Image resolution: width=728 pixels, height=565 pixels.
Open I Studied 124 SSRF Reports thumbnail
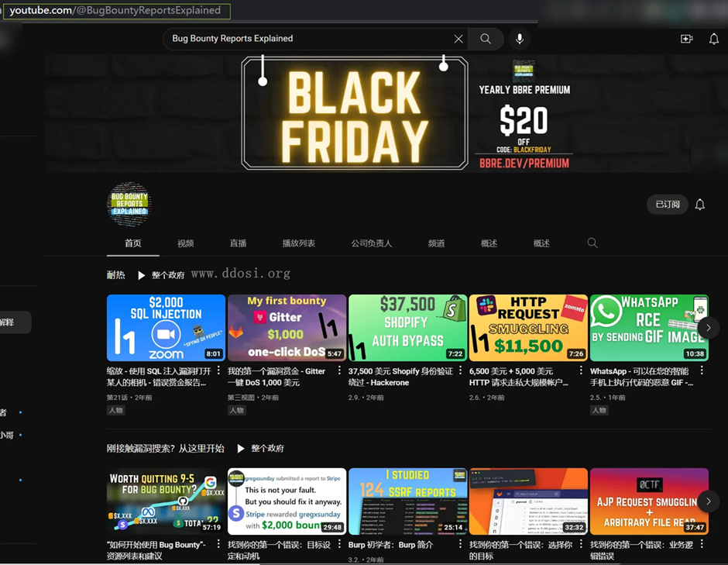[407, 501]
